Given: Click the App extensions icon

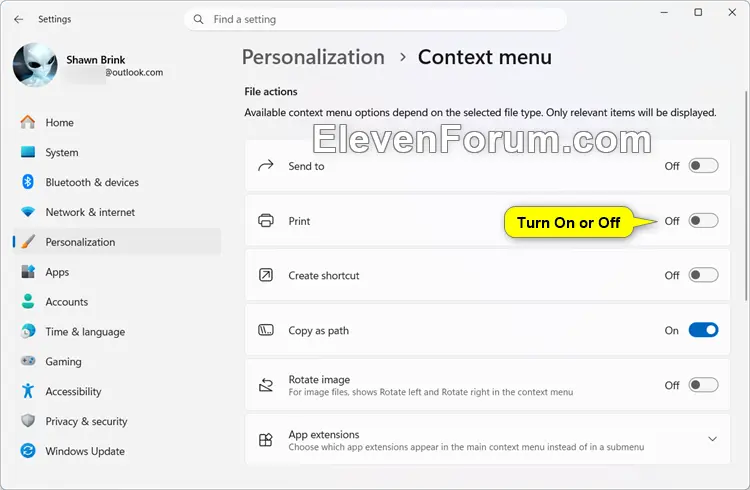Looking at the screenshot, I should (x=265, y=440).
